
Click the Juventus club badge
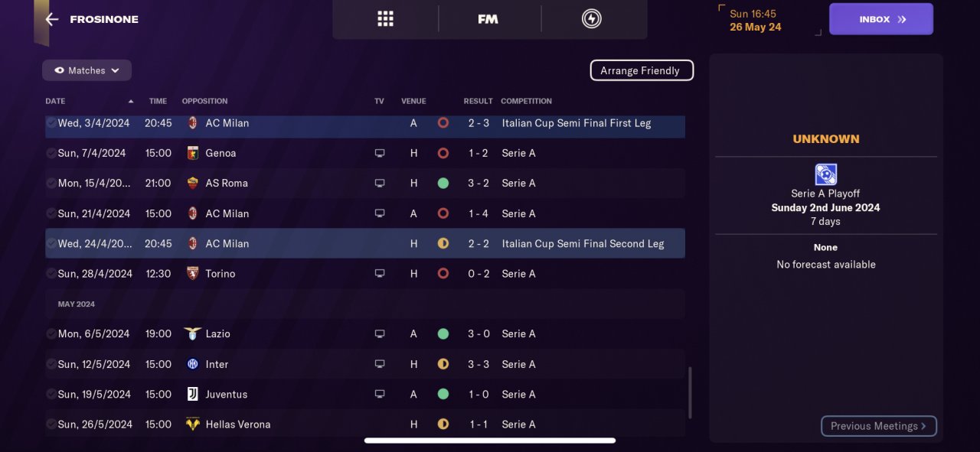pyautogui.click(x=193, y=395)
